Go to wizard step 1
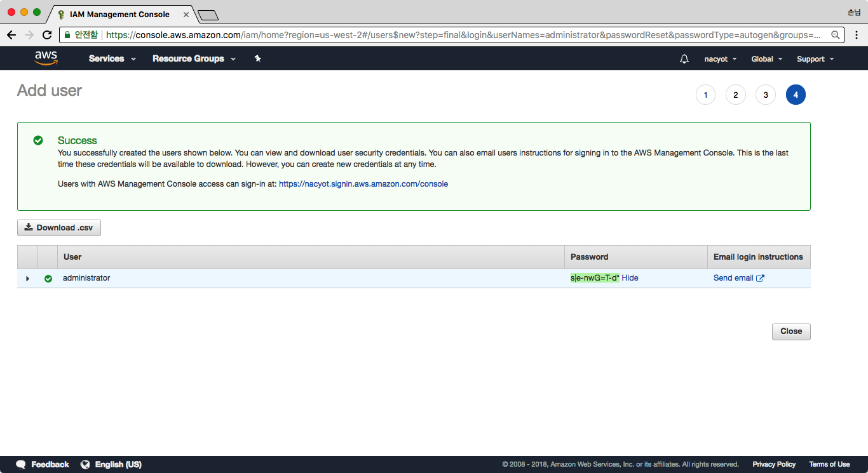Image resolution: width=868 pixels, height=473 pixels. point(705,95)
